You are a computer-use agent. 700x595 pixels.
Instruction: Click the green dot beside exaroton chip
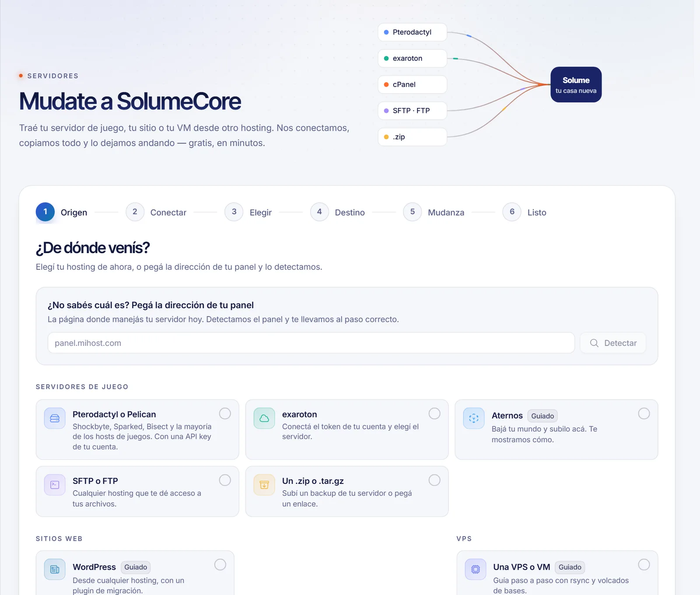click(386, 59)
